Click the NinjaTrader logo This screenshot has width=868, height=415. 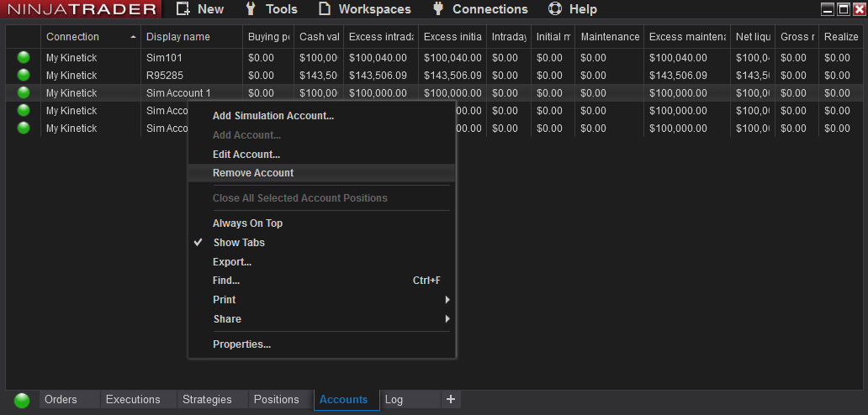(x=81, y=9)
